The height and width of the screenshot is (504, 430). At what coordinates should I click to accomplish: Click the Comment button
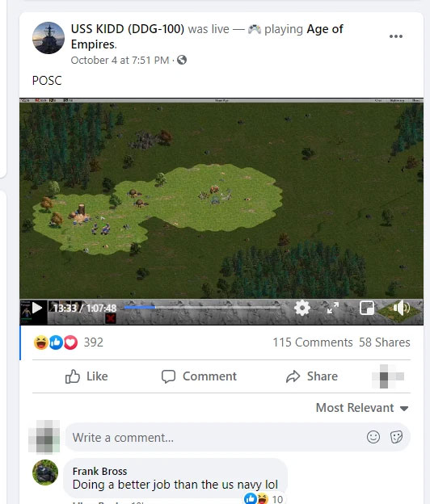point(199,376)
